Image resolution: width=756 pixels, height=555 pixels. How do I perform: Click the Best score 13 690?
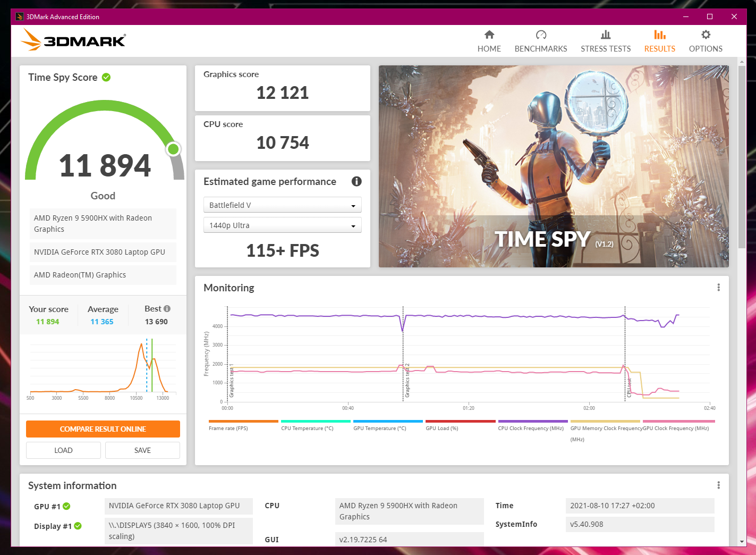[x=156, y=322]
